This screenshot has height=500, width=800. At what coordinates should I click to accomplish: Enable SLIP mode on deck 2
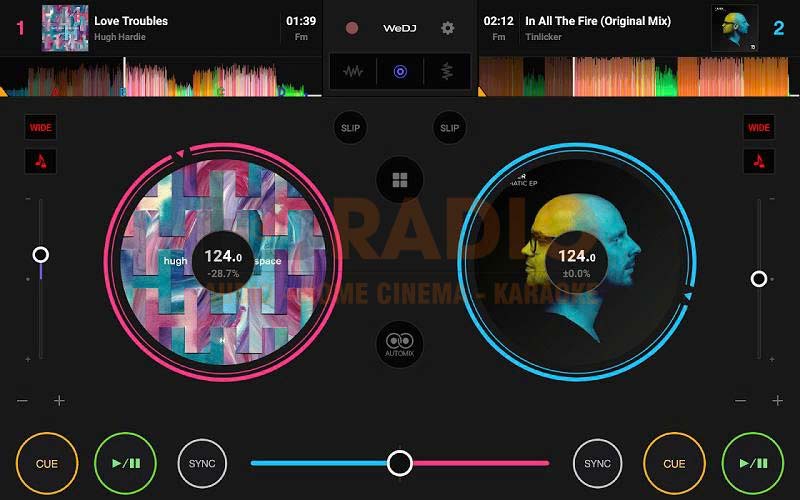450,128
